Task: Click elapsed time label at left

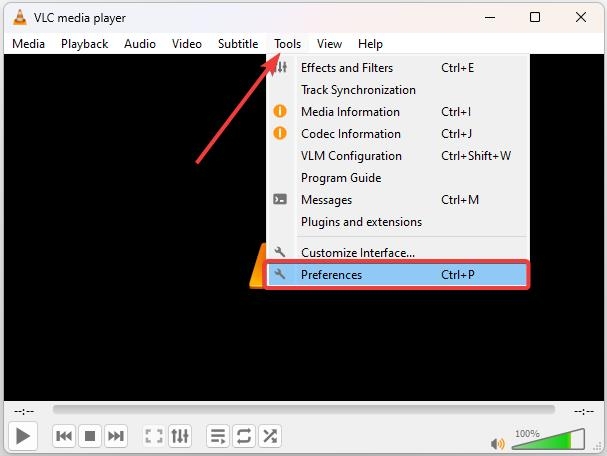Action: coord(24,411)
